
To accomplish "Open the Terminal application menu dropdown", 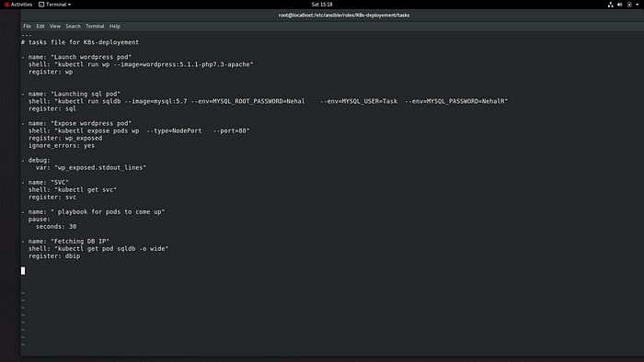I will 55,5.
